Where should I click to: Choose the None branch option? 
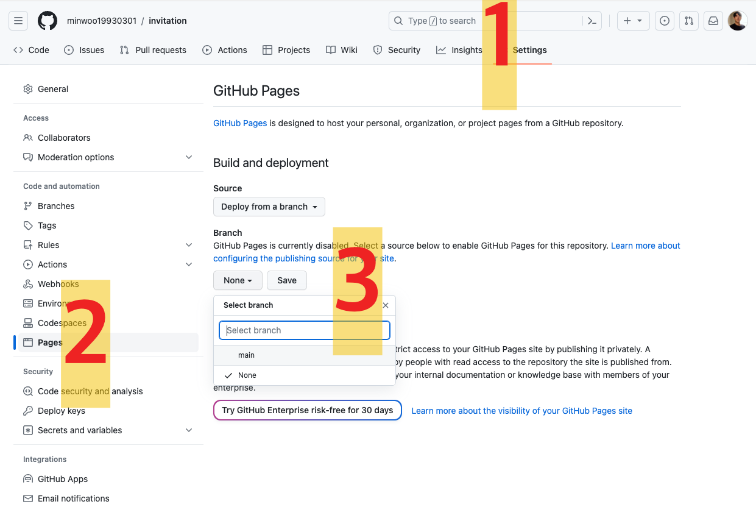(305, 375)
